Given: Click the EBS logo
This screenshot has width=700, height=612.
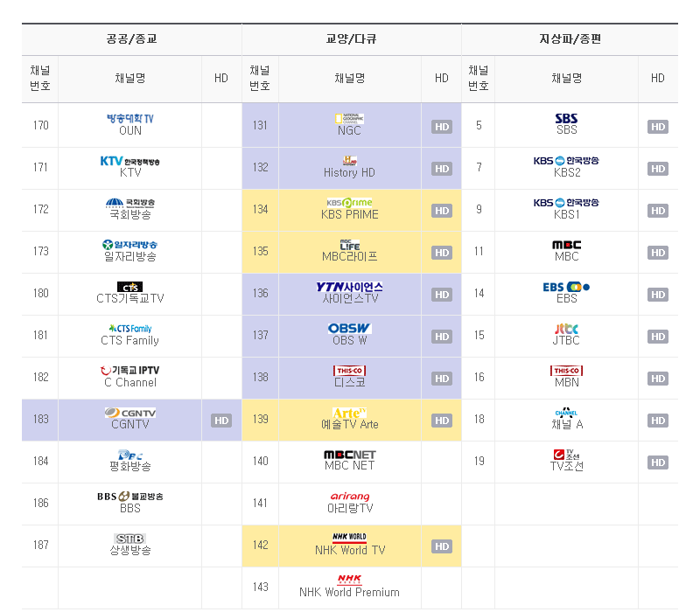Looking at the screenshot, I should 566,287.
